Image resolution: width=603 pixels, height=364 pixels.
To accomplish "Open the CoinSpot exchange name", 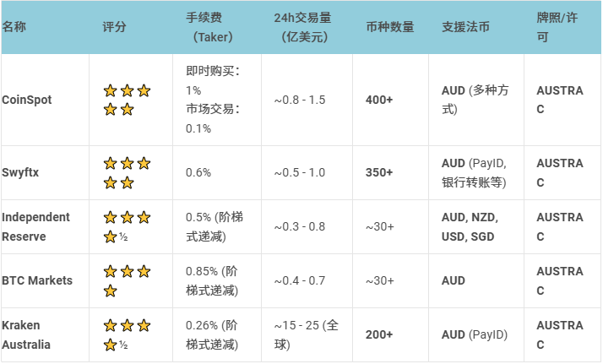I will (27, 100).
